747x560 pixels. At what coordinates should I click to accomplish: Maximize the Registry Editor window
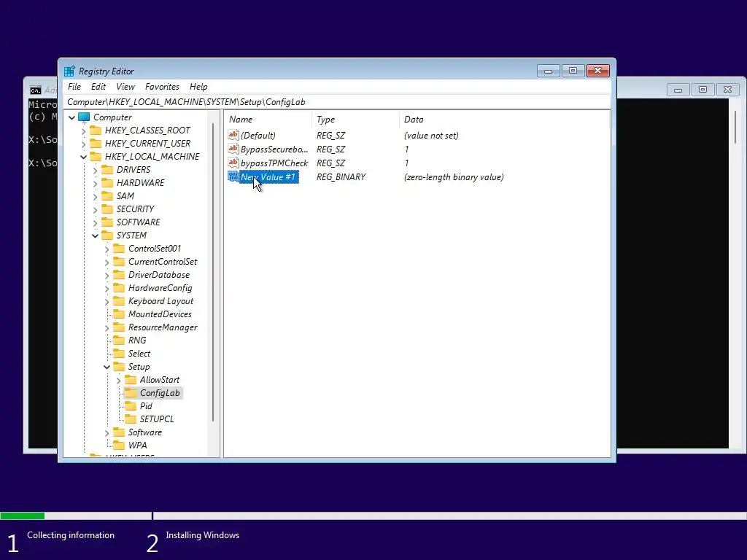573,71
